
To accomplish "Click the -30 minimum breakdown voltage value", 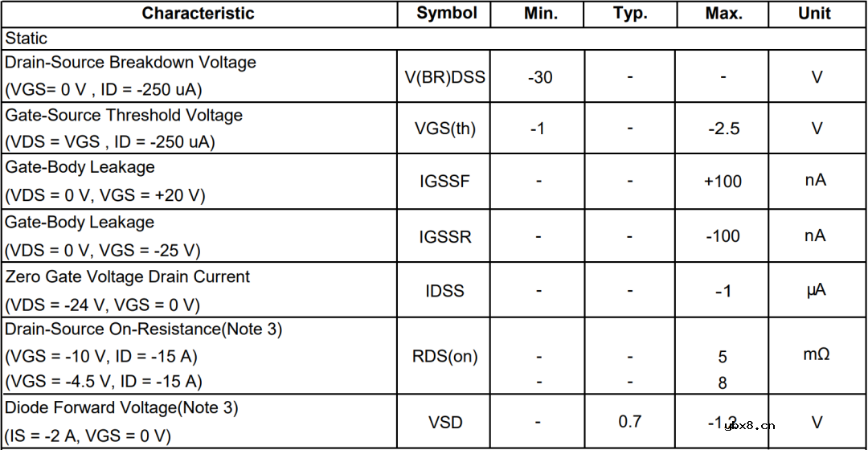I will click(x=540, y=77).
